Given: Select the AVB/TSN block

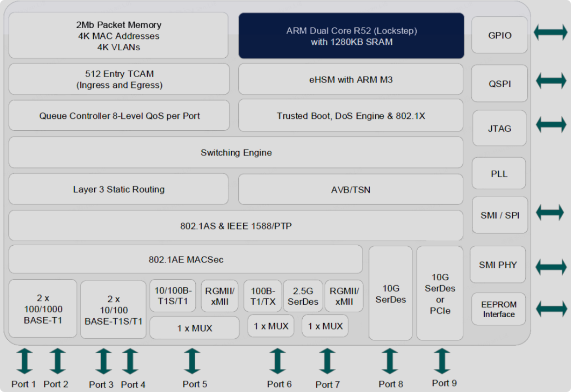Looking at the screenshot, I should [x=350, y=189].
